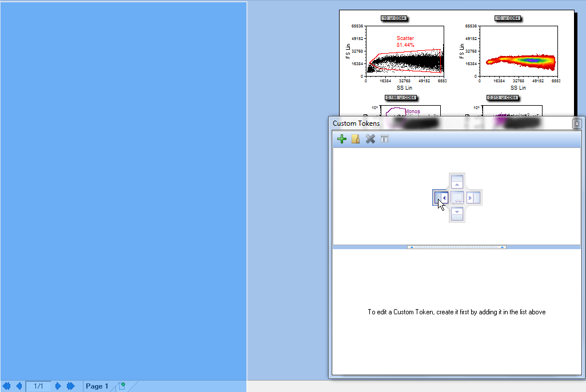586x392 pixels.
Task: Go to the previous page arrow
Action: [19, 386]
